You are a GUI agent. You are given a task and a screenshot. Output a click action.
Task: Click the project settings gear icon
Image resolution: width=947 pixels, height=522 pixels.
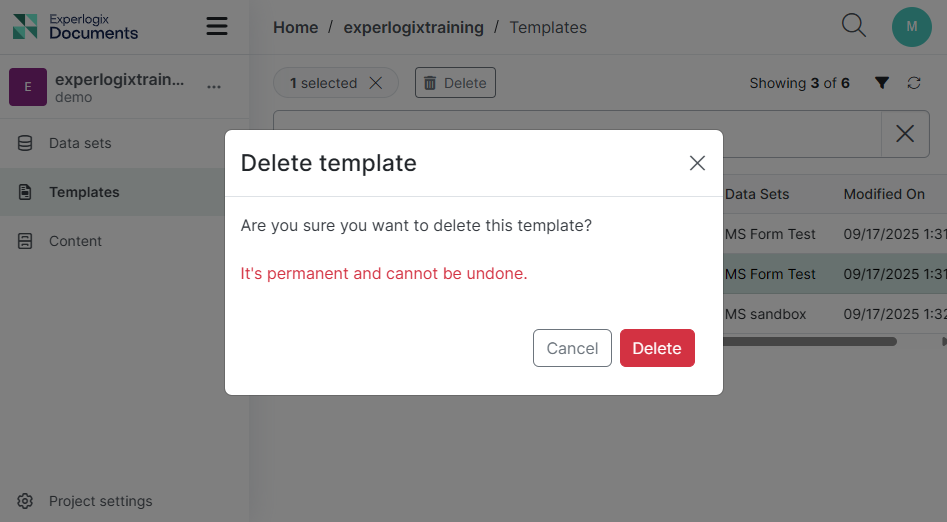[26, 501]
